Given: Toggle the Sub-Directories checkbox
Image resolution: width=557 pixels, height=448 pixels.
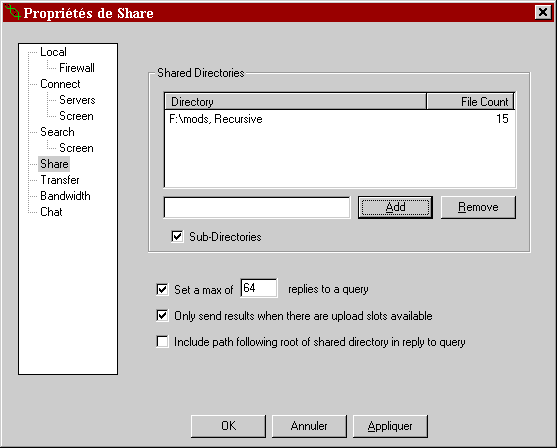Looking at the screenshot, I should pos(177,237).
